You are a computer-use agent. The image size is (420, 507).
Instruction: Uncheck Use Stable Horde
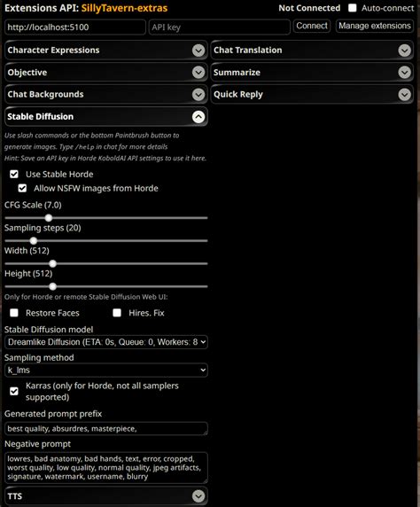14,175
